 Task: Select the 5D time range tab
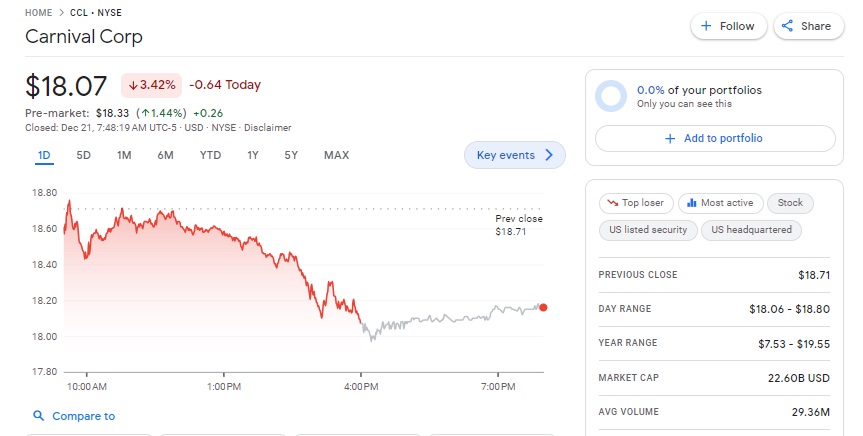[x=84, y=155]
